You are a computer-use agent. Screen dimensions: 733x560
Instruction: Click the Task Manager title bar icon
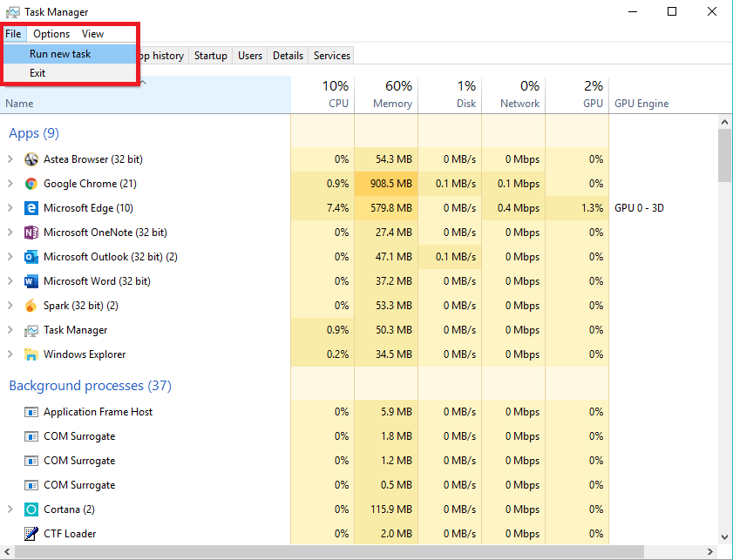coord(13,12)
